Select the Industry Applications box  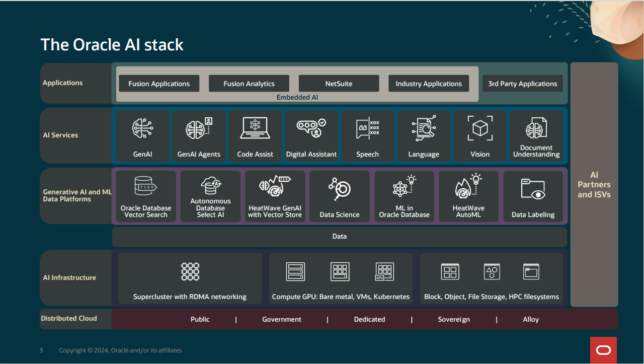point(429,84)
